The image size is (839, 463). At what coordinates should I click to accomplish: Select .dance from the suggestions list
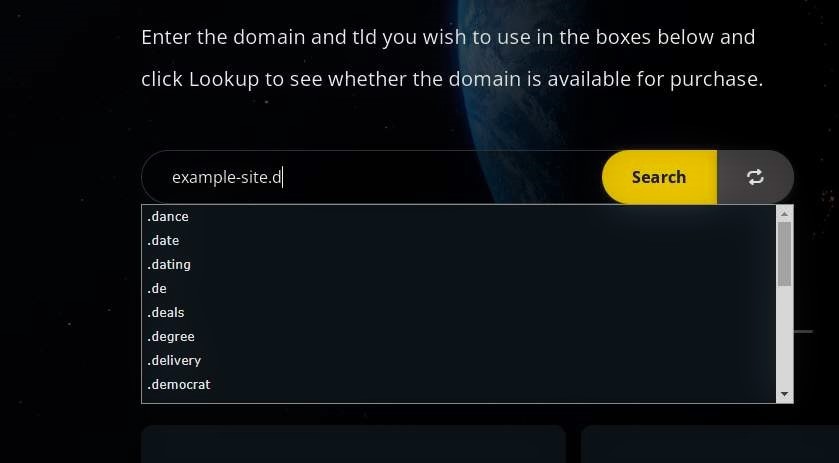pos(459,217)
